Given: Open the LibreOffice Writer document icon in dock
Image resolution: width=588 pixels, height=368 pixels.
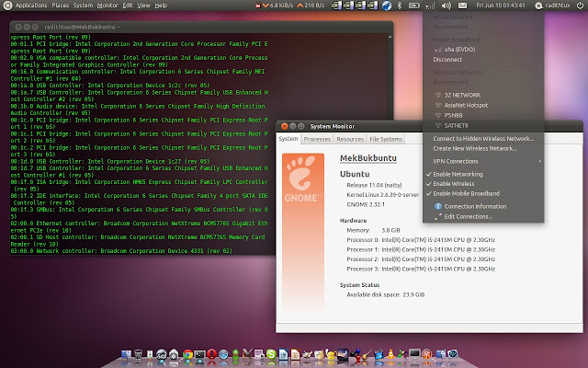Looking at the screenshot, I should coord(284,354).
